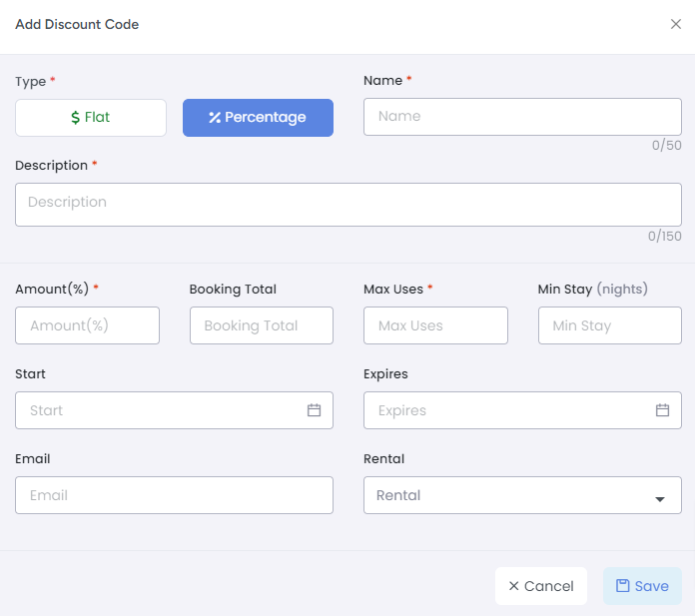Select the Flat discount type
The image size is (695, 616).
(91, 118)
